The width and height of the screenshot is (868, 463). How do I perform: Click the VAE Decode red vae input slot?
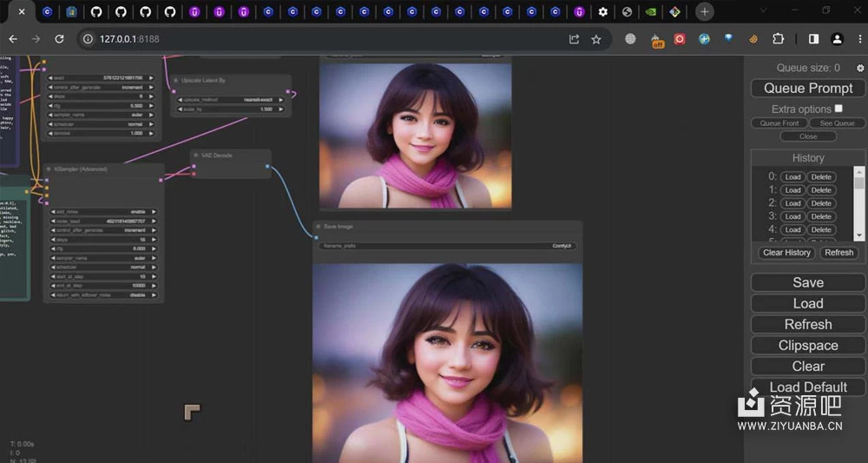(x=194, y=174)
